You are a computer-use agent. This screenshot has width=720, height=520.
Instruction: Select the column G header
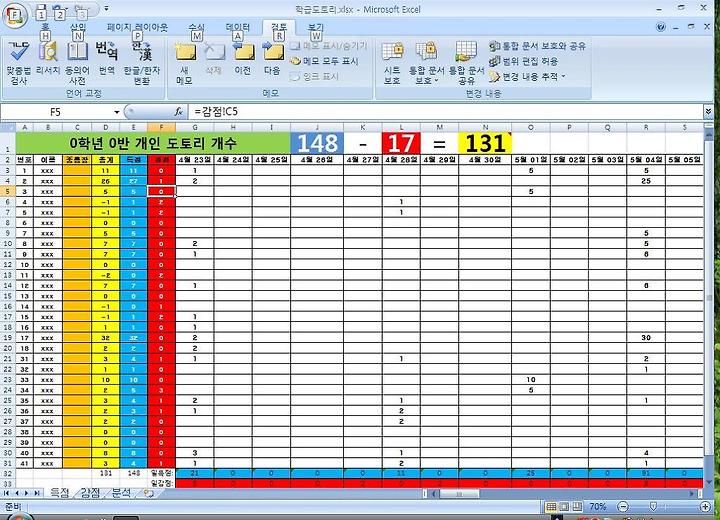click(x=195, y=127)
